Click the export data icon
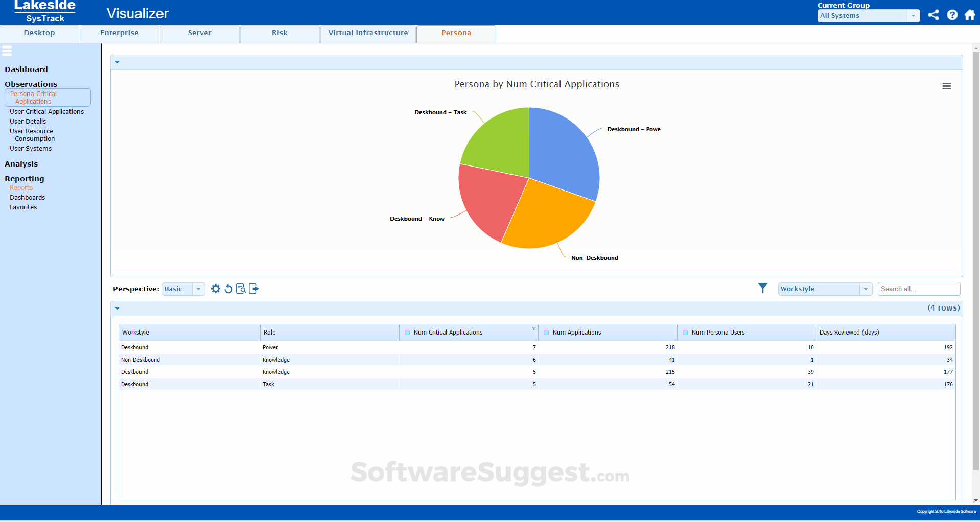Image resolution: width=980 pixels, height=522 pixels. (x=253, y=289)
